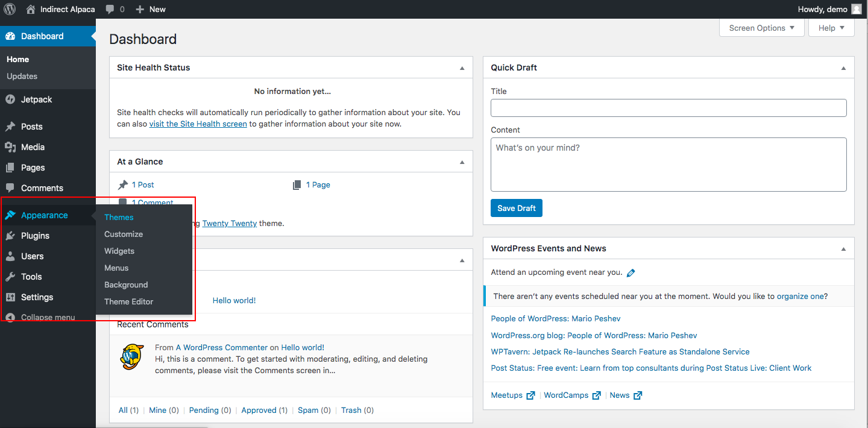Click the pencil icon to edit event location

point(631,272)
